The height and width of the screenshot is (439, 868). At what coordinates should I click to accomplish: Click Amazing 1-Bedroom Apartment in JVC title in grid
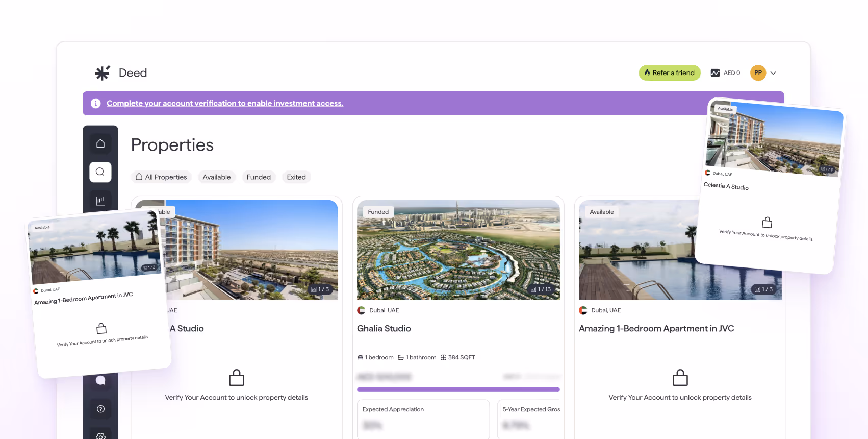click(656, 329)
